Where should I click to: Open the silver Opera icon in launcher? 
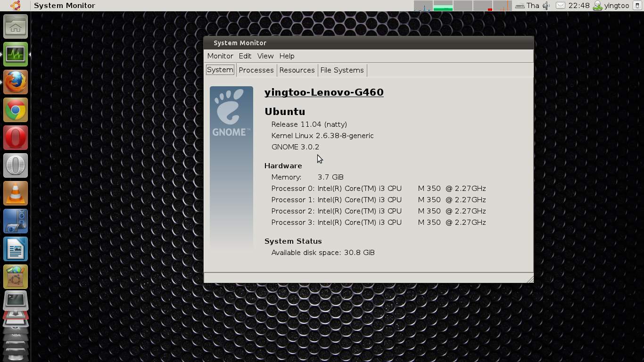[x=16, y=165]
